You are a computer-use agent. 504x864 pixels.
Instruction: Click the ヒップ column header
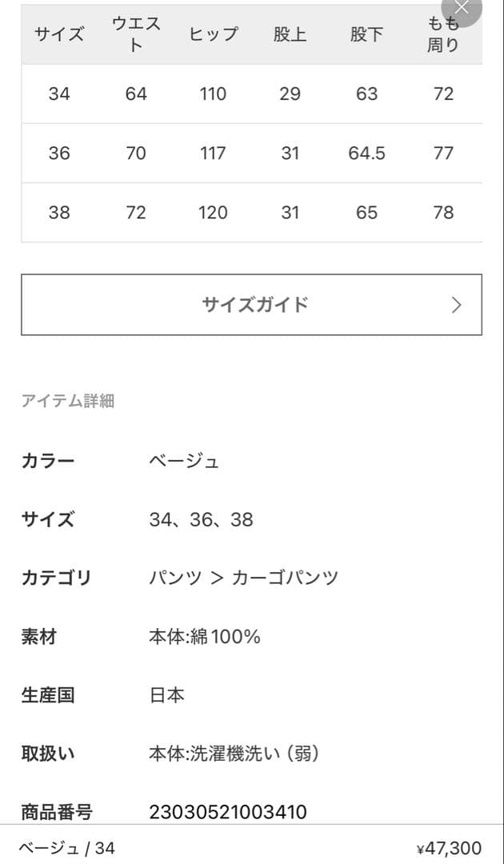[x=213, y=34]
